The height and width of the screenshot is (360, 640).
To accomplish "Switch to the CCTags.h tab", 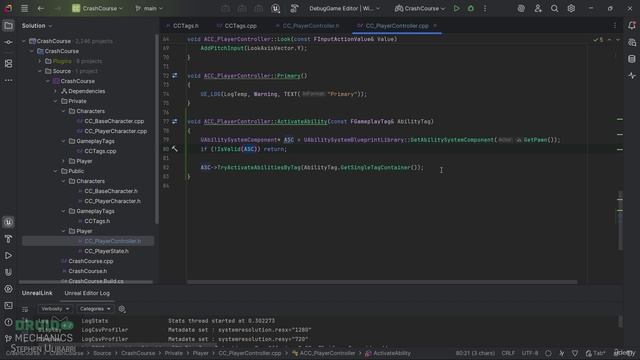I will 182,26.
